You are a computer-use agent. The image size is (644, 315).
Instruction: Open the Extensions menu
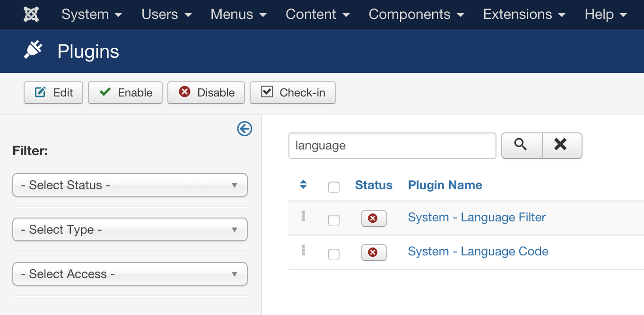[x=524, y=14]
